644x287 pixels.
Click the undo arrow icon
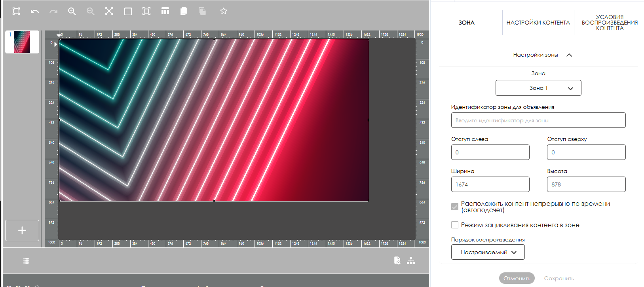pyautogui.click(x=35, y=11)
